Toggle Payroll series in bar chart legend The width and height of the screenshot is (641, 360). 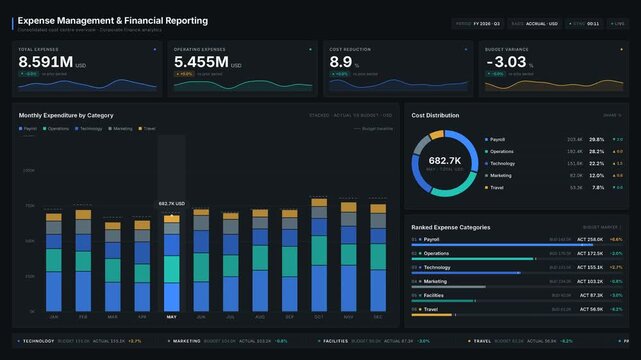coord(28,128)
